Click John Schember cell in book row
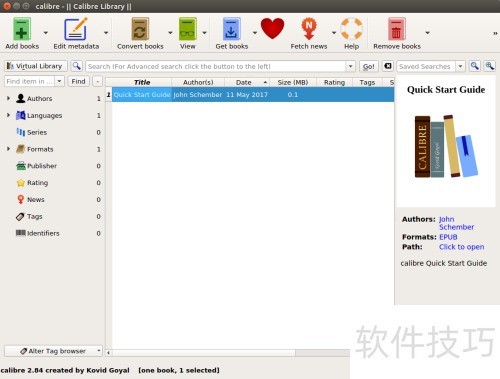 point(198,94)
